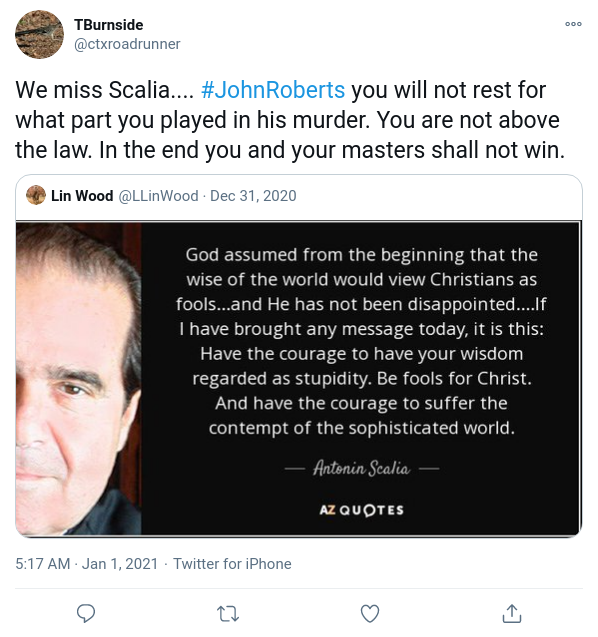598x637 pixels.
Task: Click the share upload icon
Action: click(512, 613)
